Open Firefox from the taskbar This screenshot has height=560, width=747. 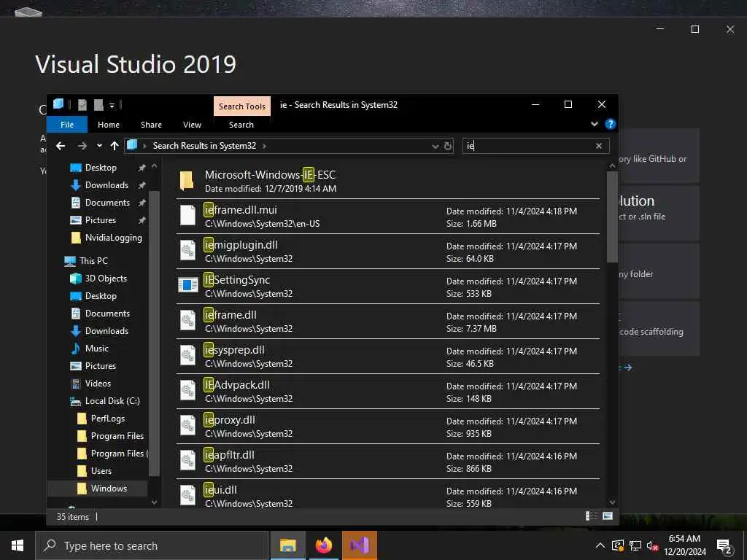pos(323,545)
